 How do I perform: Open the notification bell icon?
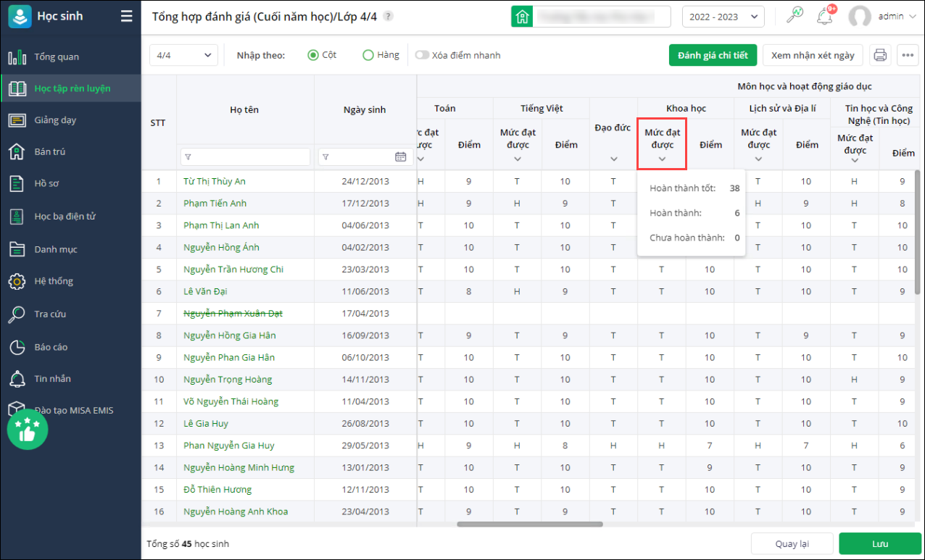point(824,16)
